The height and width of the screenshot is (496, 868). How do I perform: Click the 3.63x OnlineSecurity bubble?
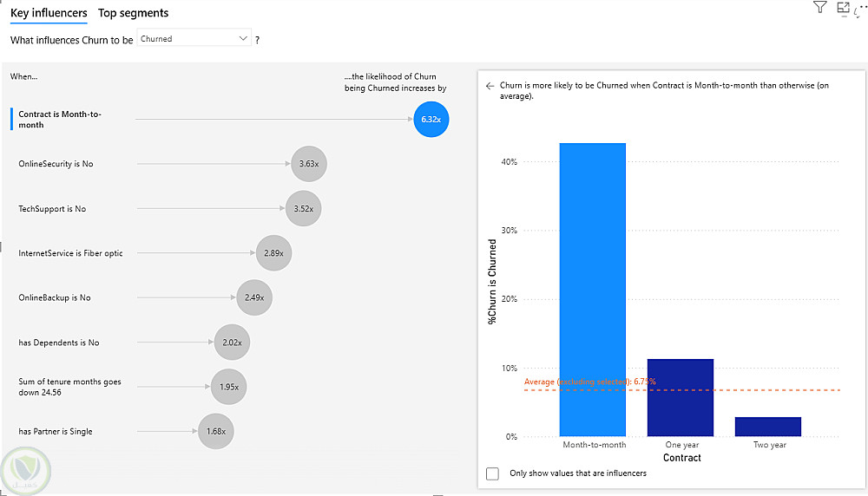308,163
